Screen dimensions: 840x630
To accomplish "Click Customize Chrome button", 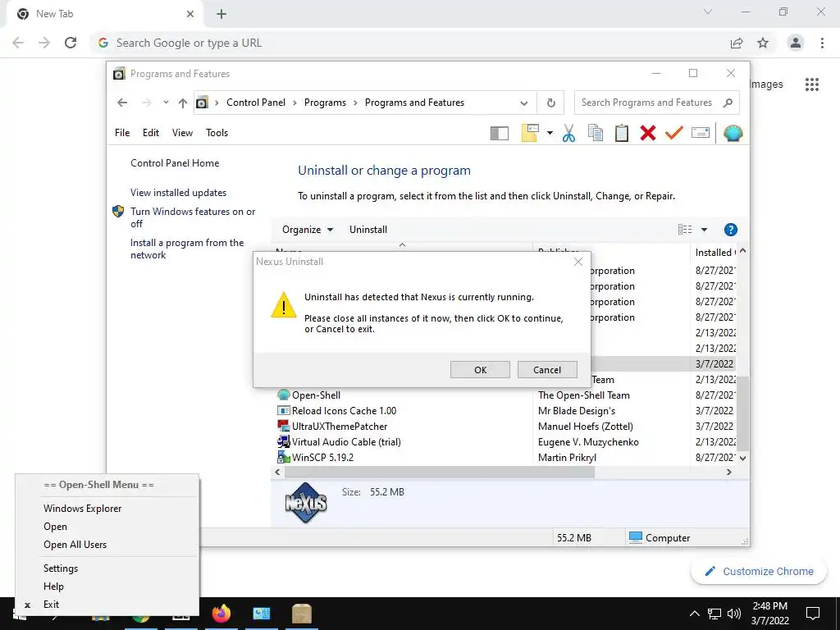I will click(x=759, y=572).
